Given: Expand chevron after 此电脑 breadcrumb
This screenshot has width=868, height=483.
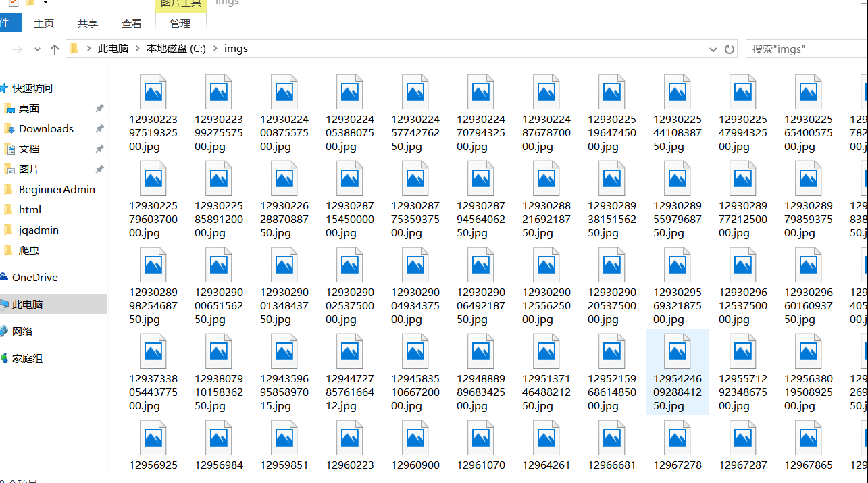Looking at the screenshot, I should point(137,49).
